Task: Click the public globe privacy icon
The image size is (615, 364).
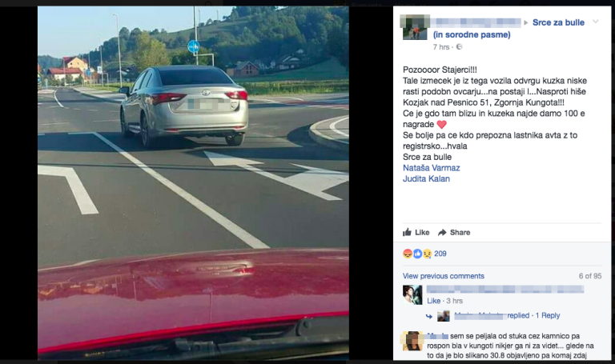Action: pyautogui.click(x=460, y=46)
